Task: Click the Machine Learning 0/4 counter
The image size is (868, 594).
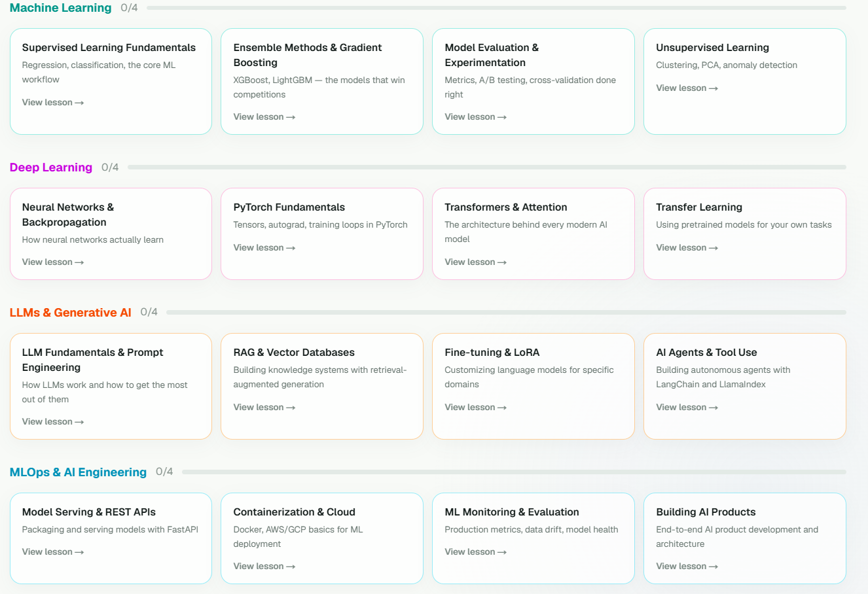Action: point(130,8)
